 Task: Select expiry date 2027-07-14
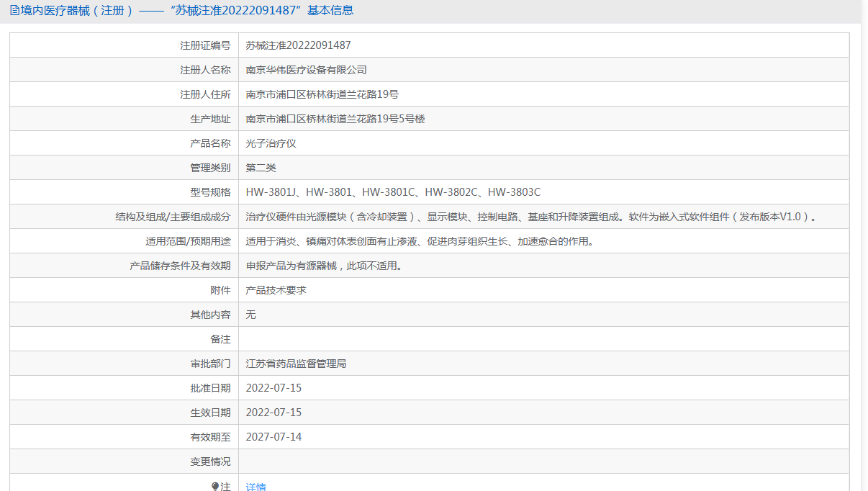[x=273, y=437]
